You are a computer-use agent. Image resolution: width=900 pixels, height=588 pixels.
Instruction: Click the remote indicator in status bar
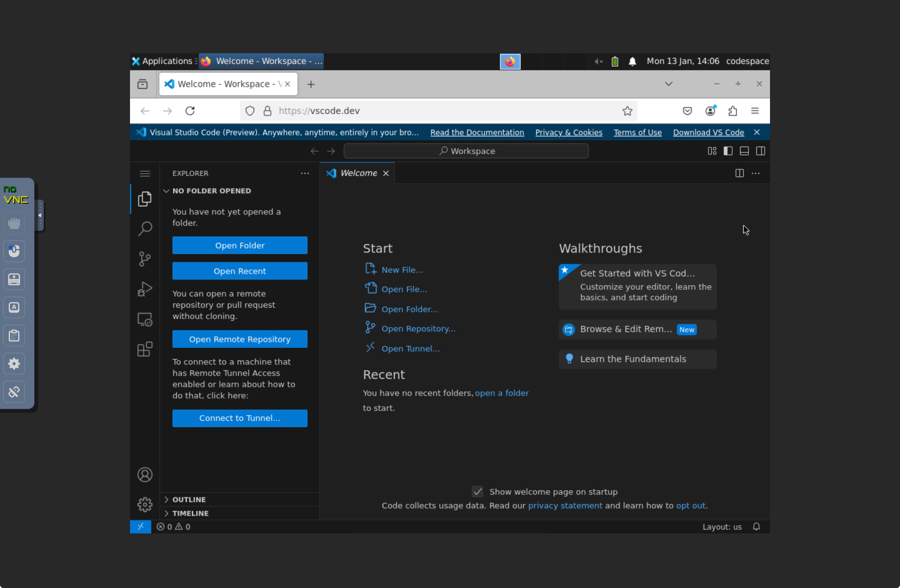click(x=140, y=527)
